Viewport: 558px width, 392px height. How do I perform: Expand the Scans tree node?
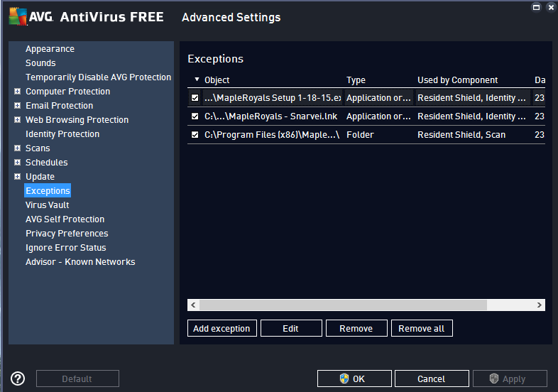(x=17, y=148)
